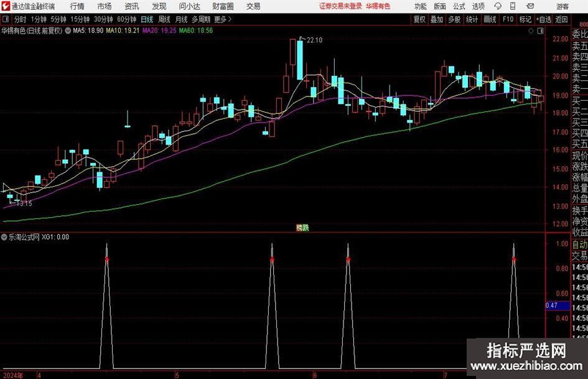This screenshot has height=379, width=588.
Task: Click the 2024年 date axis label
Action: pyautogui.click(x=12, y=375)
